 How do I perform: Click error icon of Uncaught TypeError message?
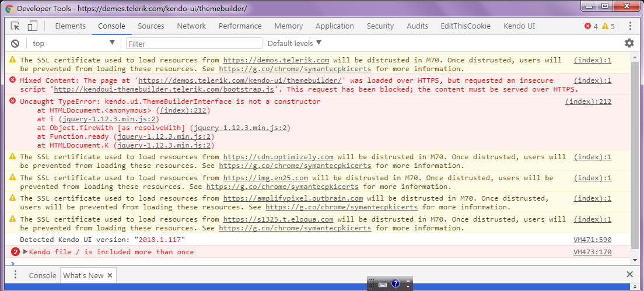coord(13,101)
